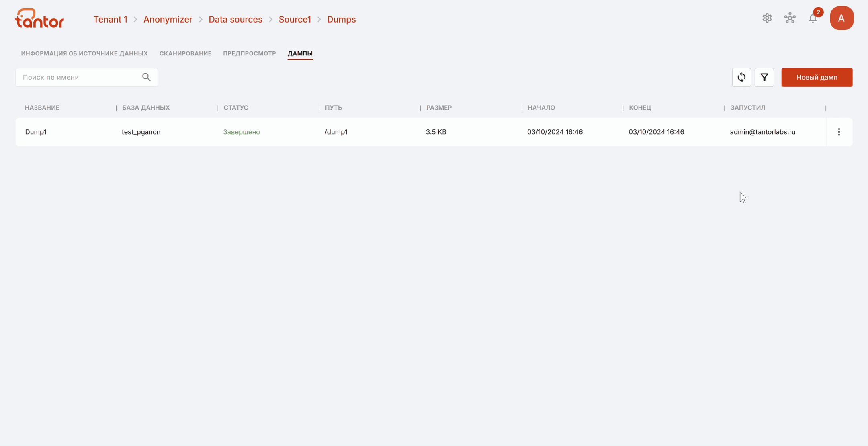
Task: Sort by Запустил column header
Action: click(x=747, y=108)
